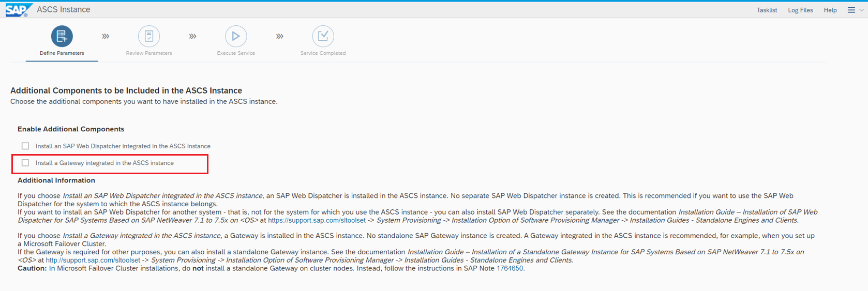Click the SAP logo
This screenshot has height=291, width=868.
[x=18, y=10]
